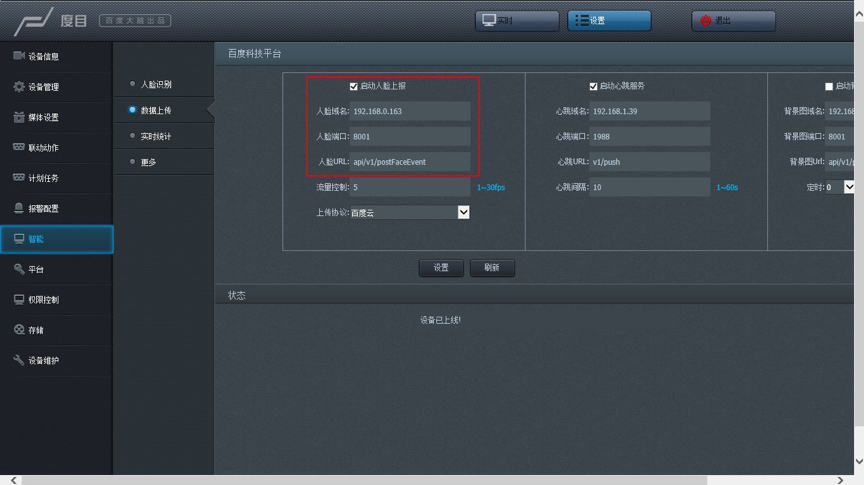Click the 平台 key icon

19,269
